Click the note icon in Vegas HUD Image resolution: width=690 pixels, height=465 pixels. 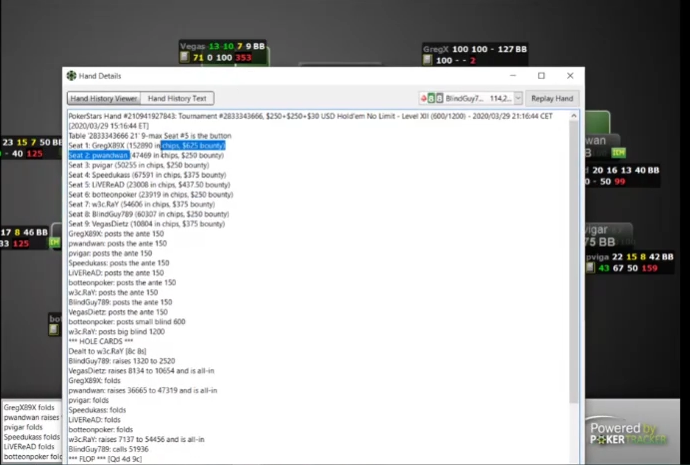184,57
